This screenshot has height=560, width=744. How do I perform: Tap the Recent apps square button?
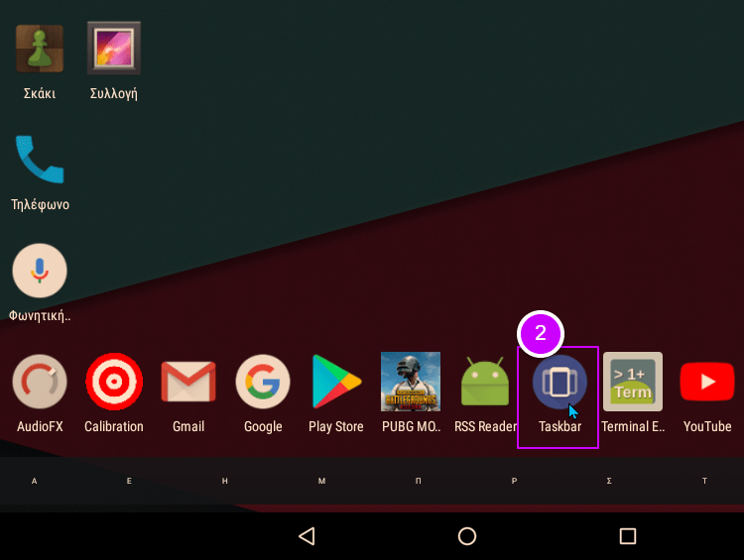[x=628, y=536]
